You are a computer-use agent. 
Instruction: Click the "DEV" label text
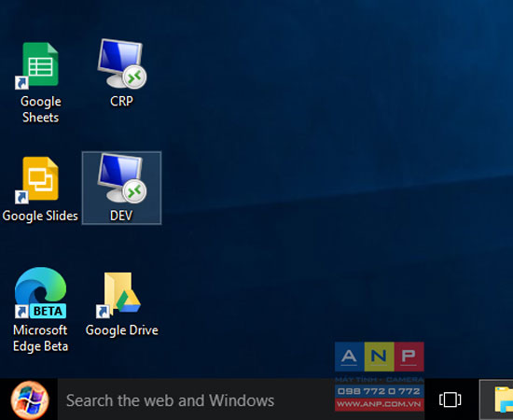click(121, 216)
